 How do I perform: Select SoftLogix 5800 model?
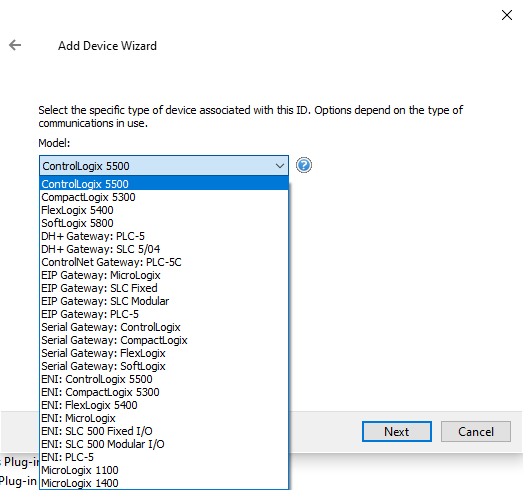tap(164, 223)
